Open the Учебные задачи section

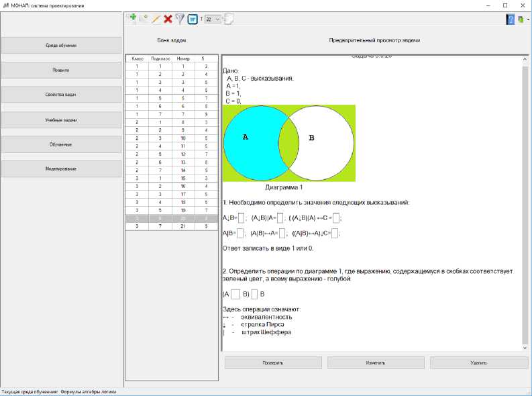61,120
